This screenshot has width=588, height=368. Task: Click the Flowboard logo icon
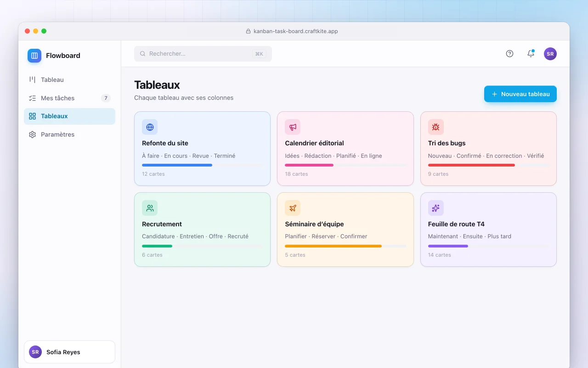[x=34, y=56]
